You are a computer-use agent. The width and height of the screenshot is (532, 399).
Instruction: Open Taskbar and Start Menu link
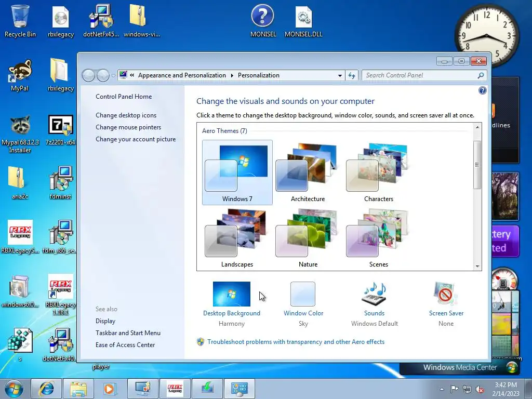tap(128, 333)
